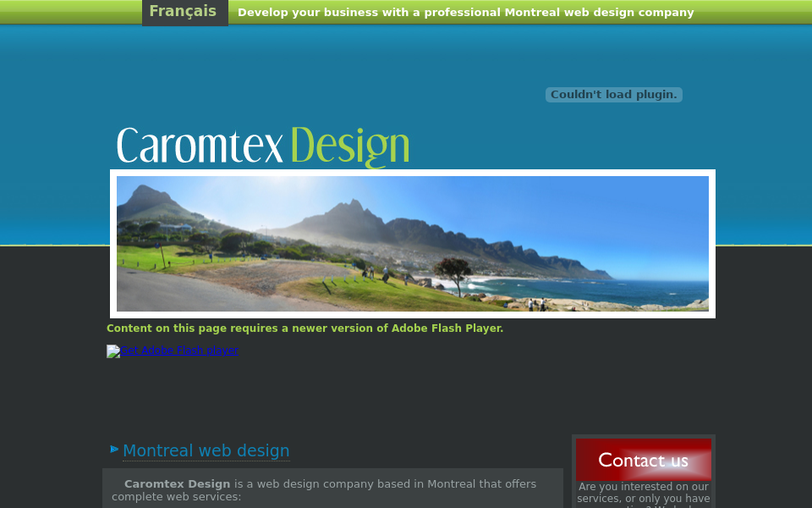Viewport: 812px width, 508px height.
Task: Click the 'Are you interested' sidebar text
Action: click(643, 492)
